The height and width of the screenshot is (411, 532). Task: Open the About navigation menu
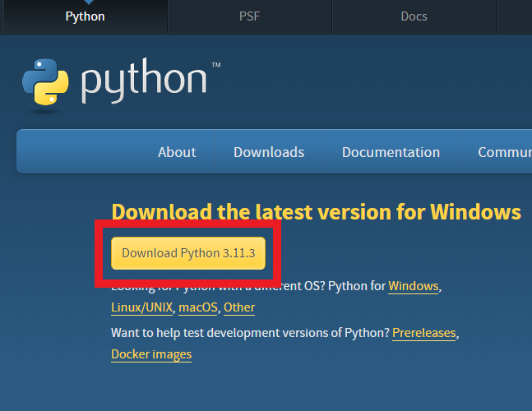pyautogui.click(x=177, y=152)
